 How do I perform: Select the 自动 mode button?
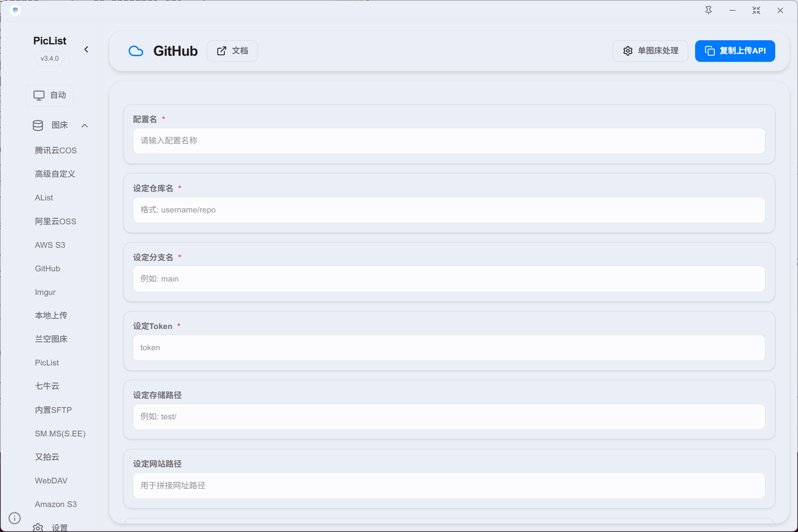(x=50, y=95)
